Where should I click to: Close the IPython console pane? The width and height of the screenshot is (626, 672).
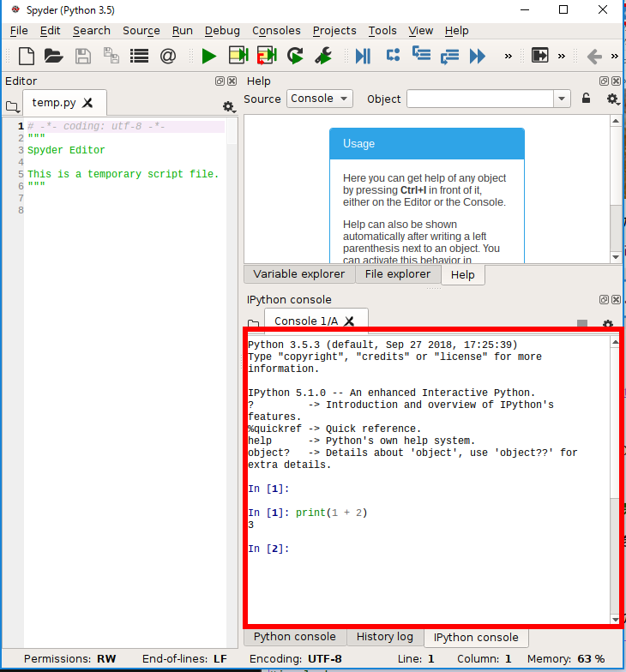616,300
